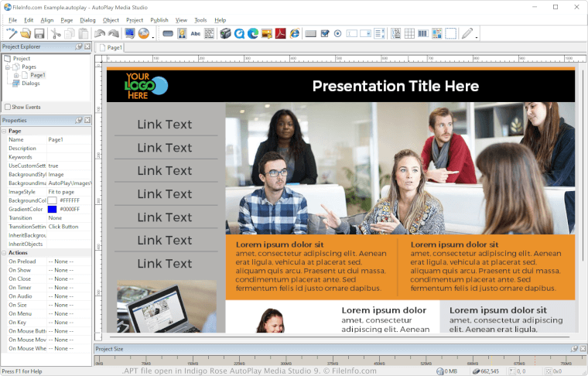
Task: Click the Cut scissors icon
Action: [x=56, y=33]
